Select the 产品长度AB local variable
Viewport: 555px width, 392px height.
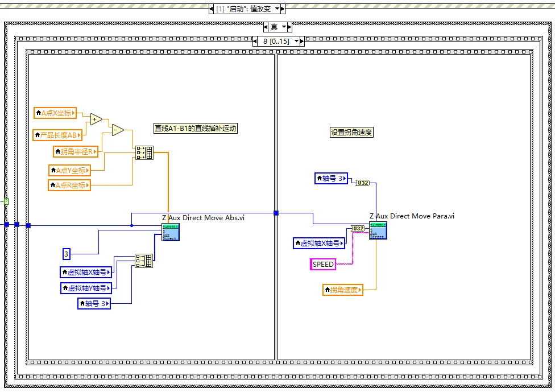point(57,135)
